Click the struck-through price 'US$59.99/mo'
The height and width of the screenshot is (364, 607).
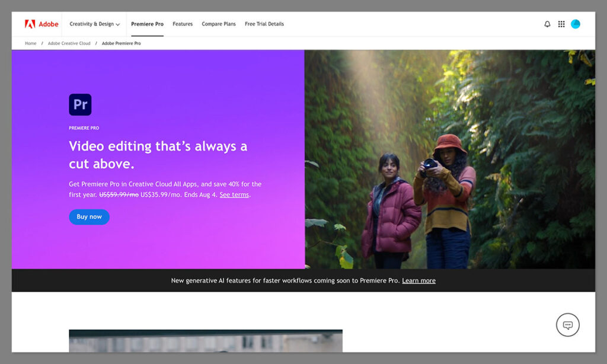click(x=119, y=194)
